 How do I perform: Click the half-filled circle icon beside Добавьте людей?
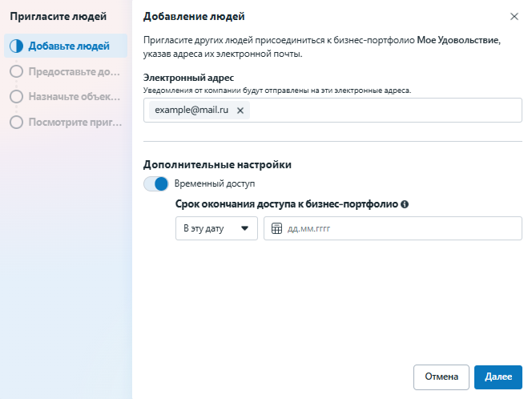[16, 46]
